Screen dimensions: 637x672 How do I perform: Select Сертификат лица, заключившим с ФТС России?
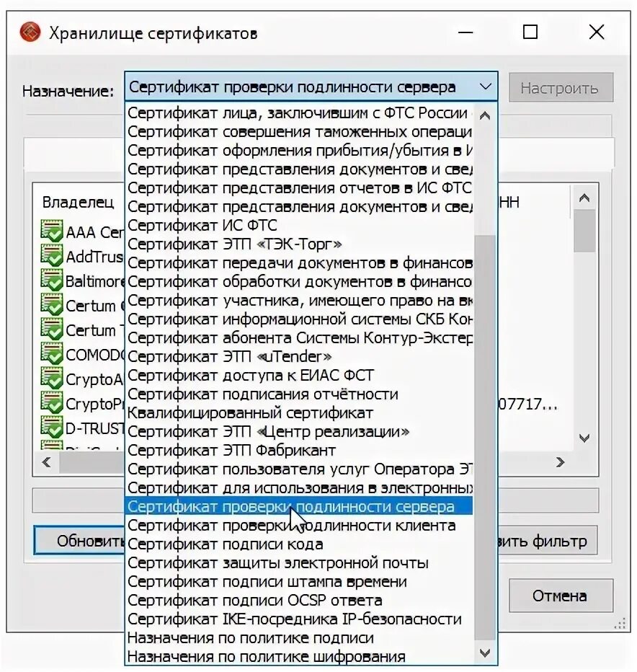point(300,112)
